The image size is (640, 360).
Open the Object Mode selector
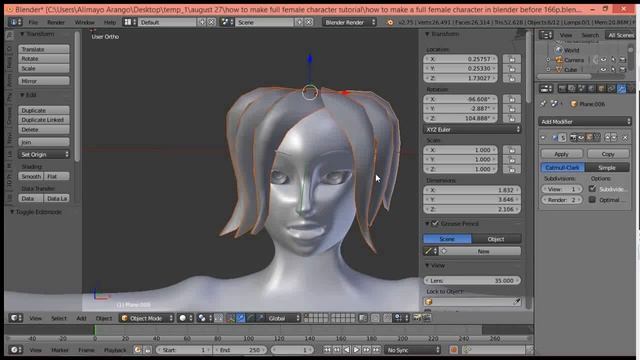147,318
